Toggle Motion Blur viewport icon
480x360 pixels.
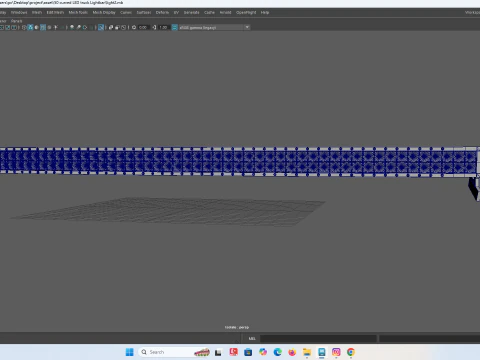tap(79, 27)
